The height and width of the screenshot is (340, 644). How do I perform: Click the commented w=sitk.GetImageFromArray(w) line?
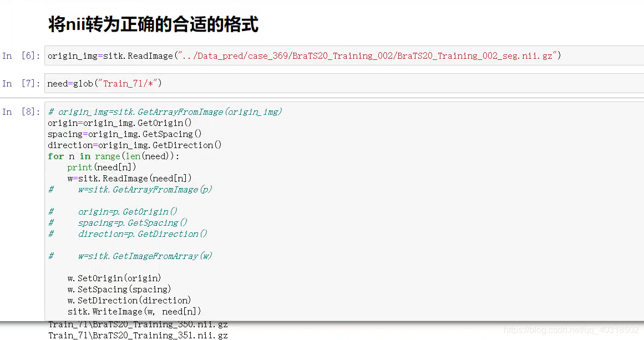pyautogui.click(x=130, y=256)
